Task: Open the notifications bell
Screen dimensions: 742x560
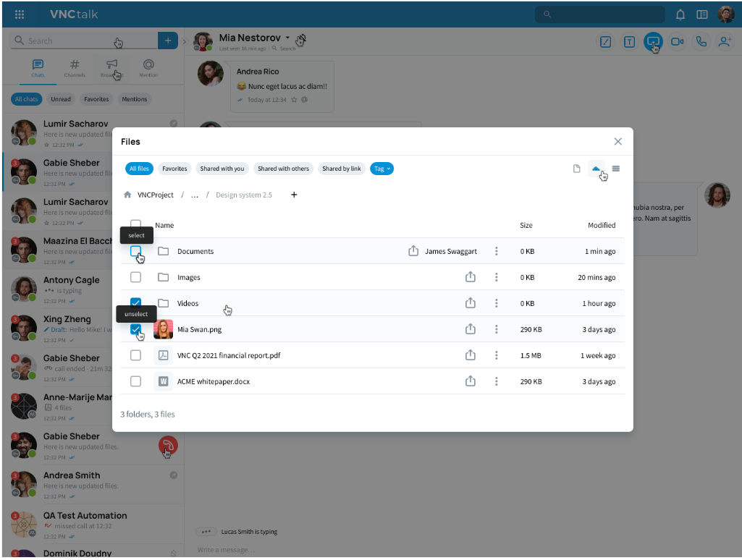Action: click(x=680, y=14)
